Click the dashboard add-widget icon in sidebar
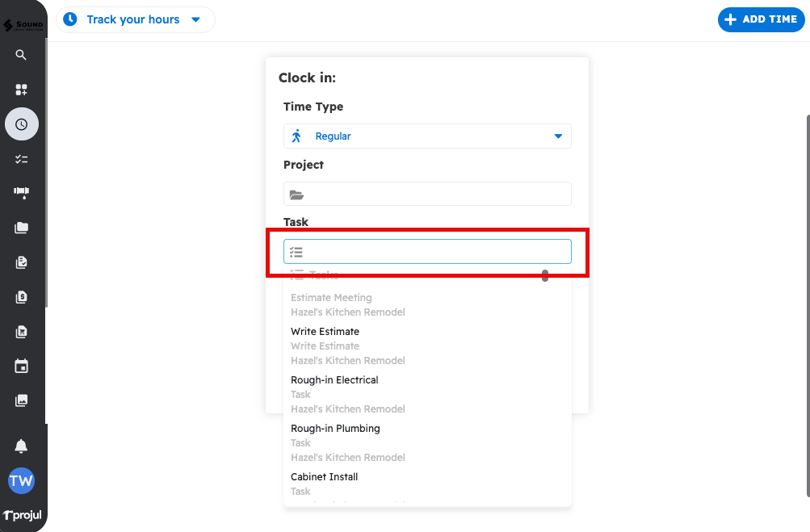 (22, 90)
